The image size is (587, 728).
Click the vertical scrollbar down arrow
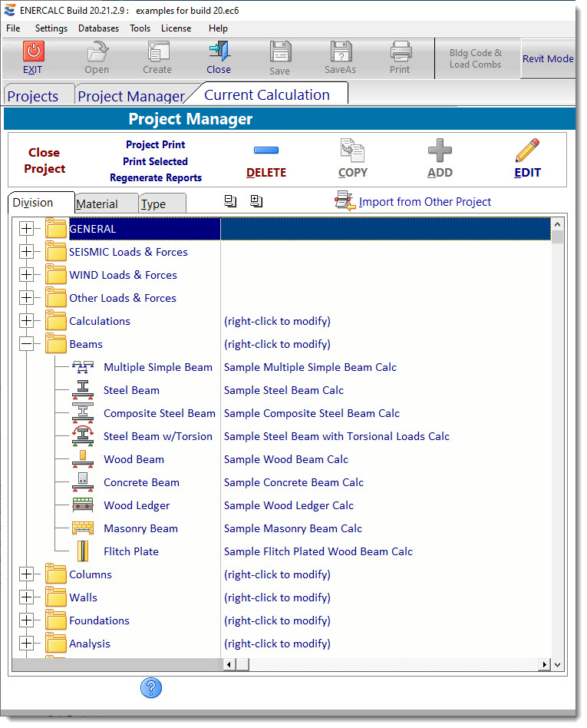pos(558,664)
